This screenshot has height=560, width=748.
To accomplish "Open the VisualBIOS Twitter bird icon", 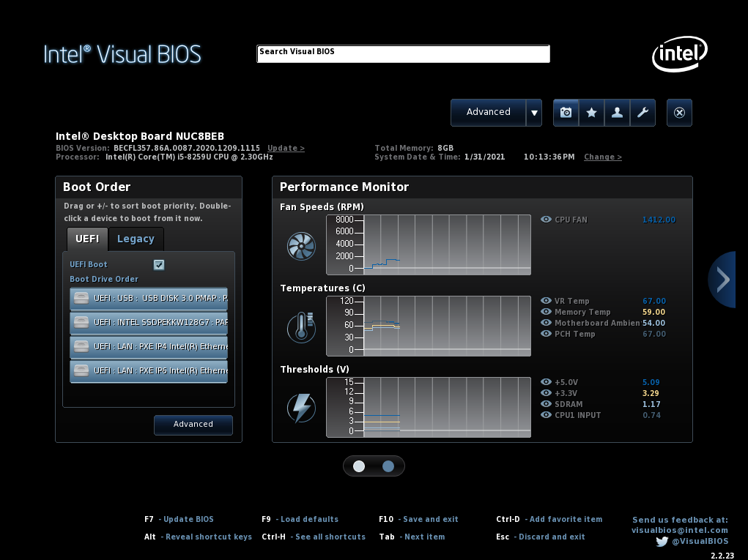I will click(662, 542).
